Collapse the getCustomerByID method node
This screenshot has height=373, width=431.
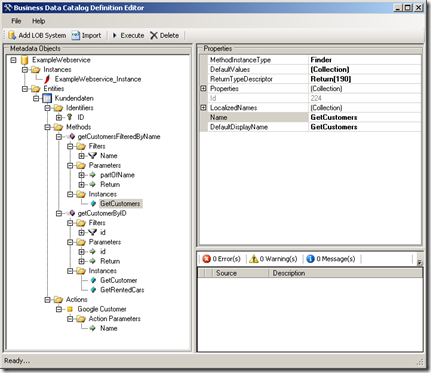click(x=59, y=213)
